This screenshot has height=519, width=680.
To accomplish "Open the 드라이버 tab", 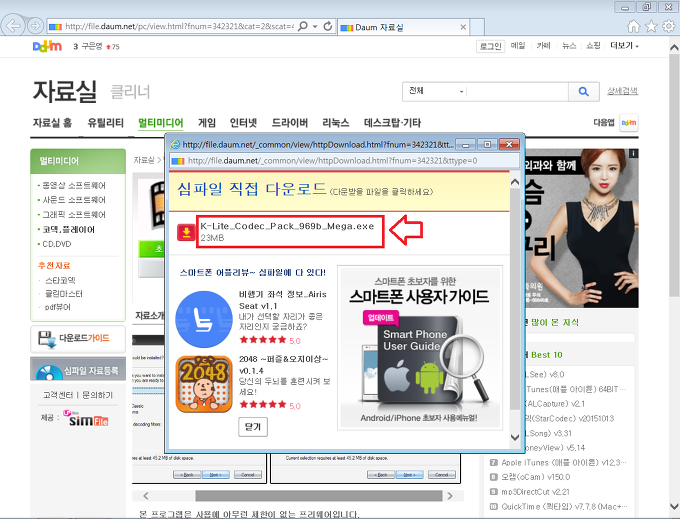I will click(x=290, y=123).
